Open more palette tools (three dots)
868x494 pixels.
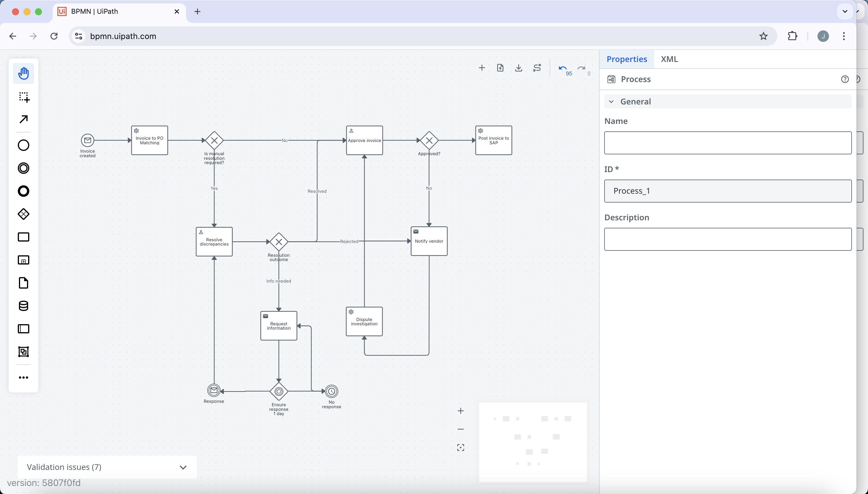[x=24, y=377]
